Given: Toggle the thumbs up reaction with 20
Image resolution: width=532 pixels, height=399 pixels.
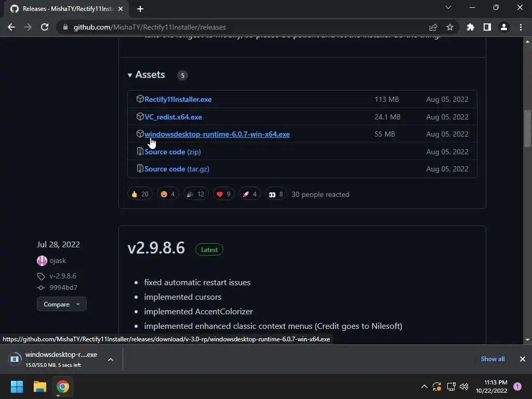Looking at the screenshot, I should [x=140, y=194].
